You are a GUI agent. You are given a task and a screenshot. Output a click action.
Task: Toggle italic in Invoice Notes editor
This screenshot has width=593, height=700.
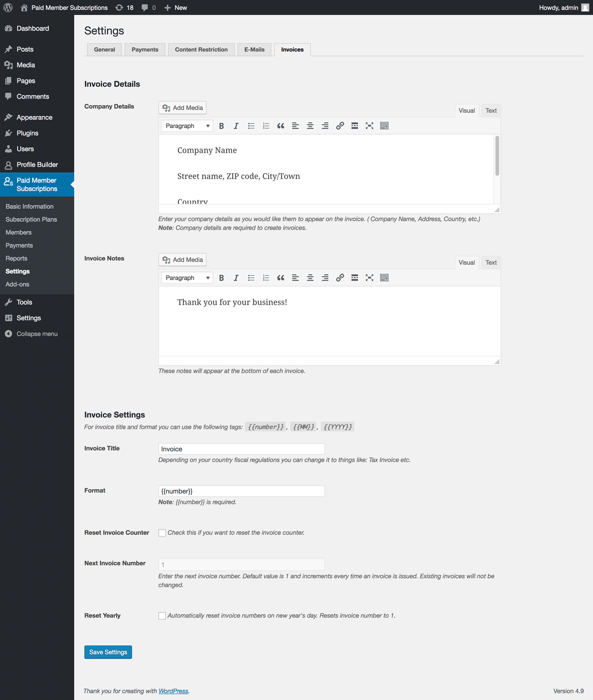click(236, 278)
